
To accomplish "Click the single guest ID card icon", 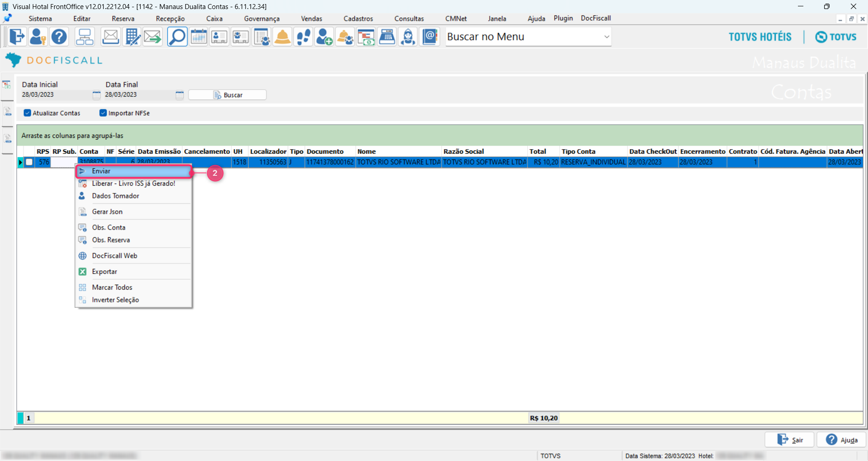I will 219,37.
